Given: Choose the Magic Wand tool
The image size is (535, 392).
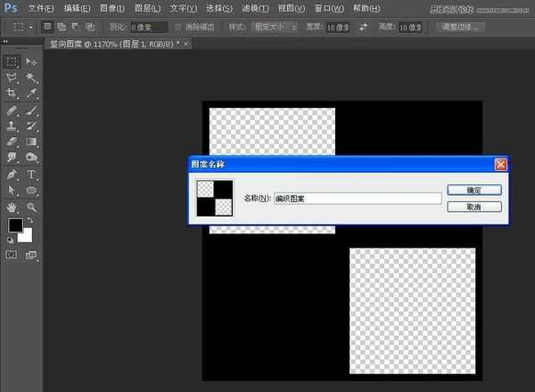Looking at the screenshot, I should click(31, 78).
